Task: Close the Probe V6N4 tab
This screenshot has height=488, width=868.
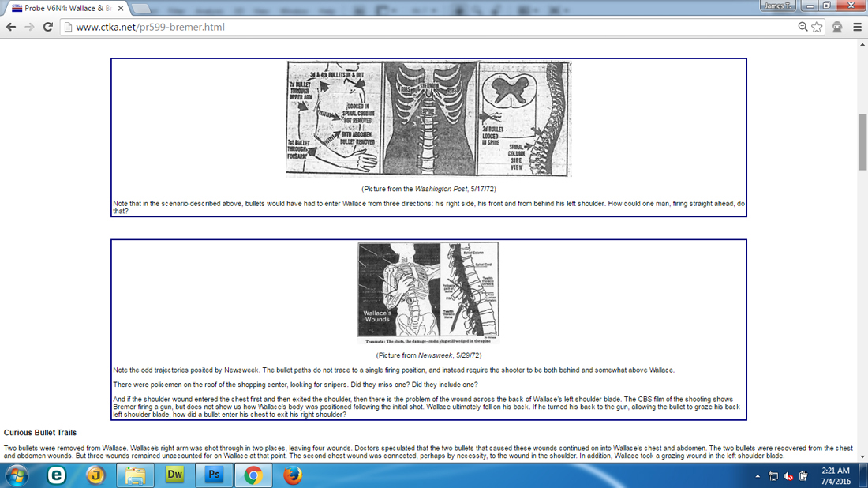Action: [x=120, y=8]
